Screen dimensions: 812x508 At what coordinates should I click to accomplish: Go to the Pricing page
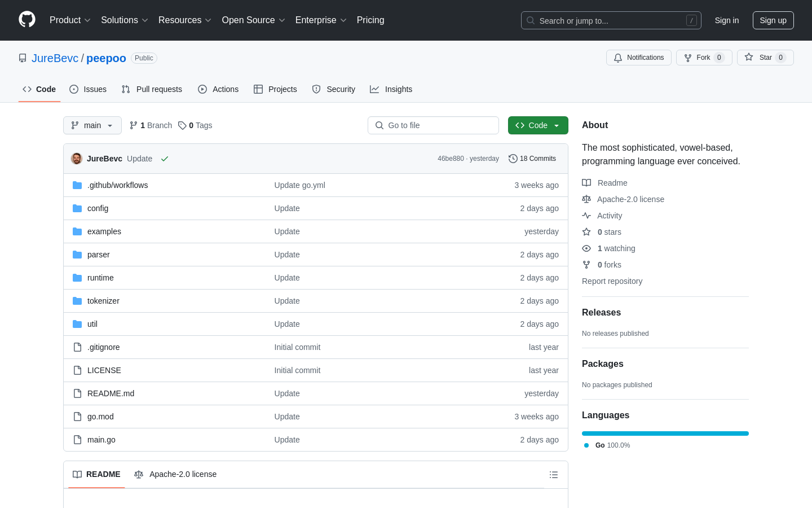click(370, 20)
